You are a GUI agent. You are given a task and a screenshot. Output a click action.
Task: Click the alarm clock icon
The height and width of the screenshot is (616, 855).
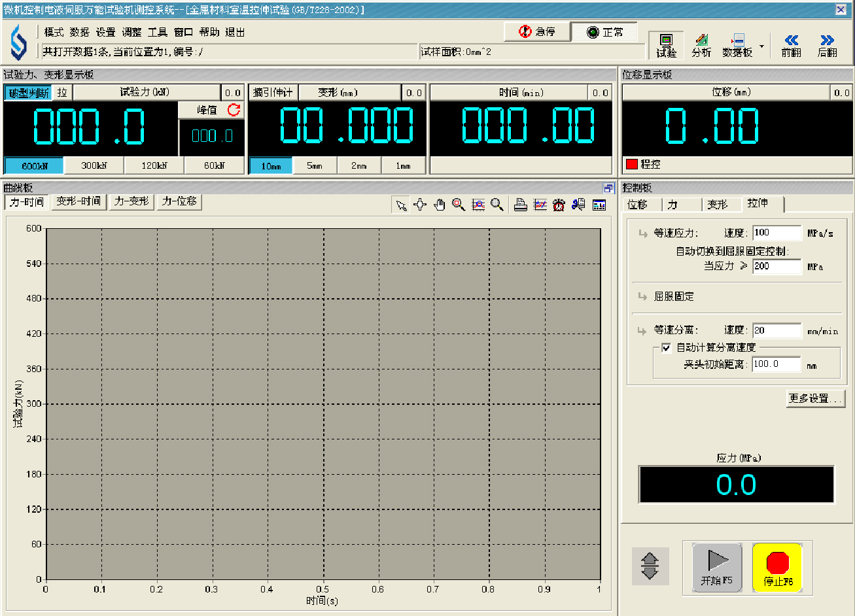click(559, 205)
